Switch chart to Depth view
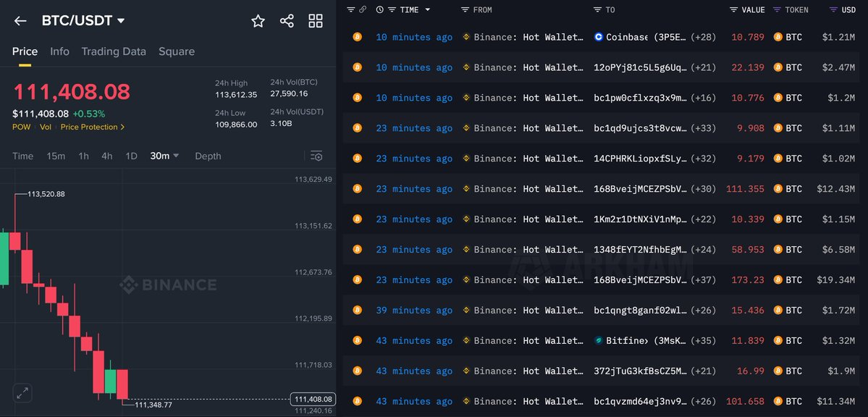 click(208, 156)
